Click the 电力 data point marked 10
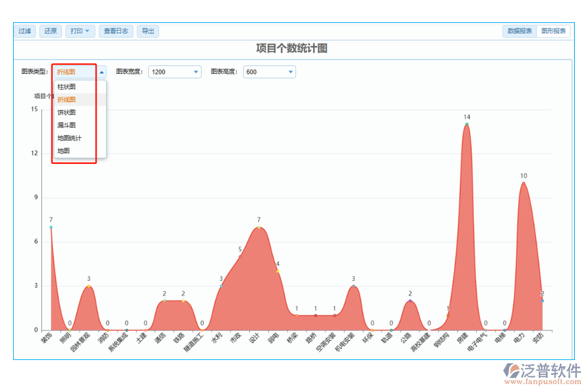The width and height of the screenshot is (588, 392). coord(523,183)
